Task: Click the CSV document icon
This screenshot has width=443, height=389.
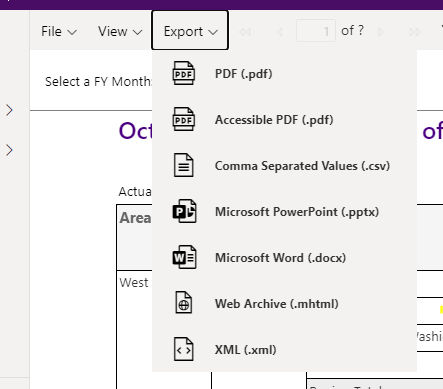Action: [x=184, y=165]
